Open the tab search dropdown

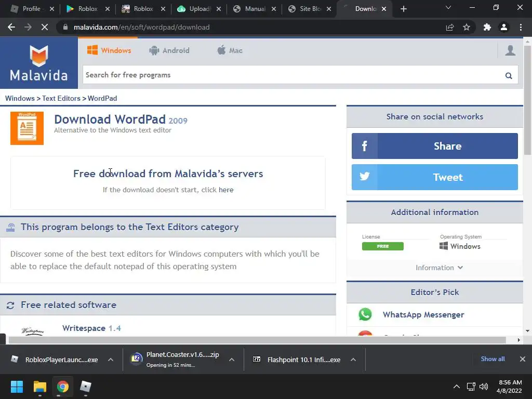[448, 7]
